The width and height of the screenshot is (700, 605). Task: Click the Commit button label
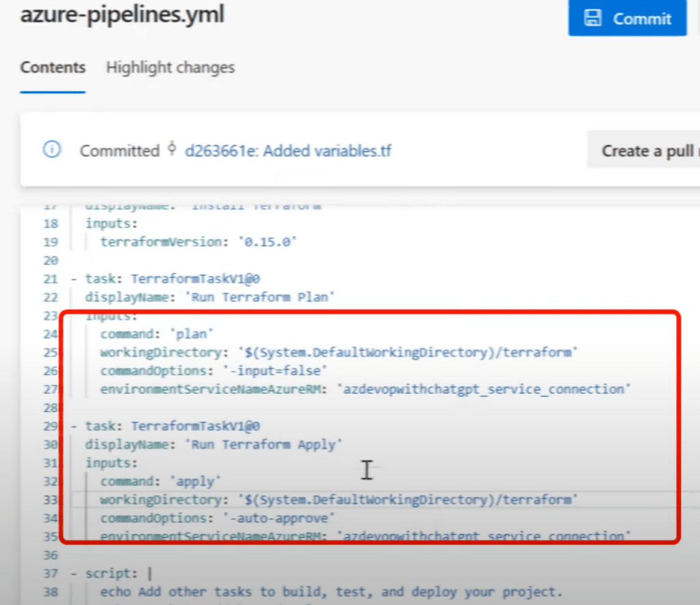pyautogui.click(x=642, y=18)
